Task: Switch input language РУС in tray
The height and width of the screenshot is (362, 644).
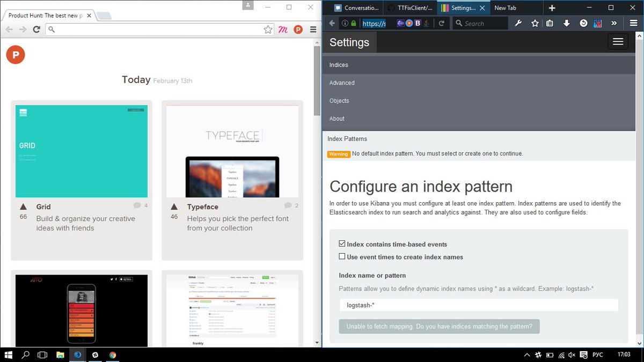Action: click(x=597, y=354)
